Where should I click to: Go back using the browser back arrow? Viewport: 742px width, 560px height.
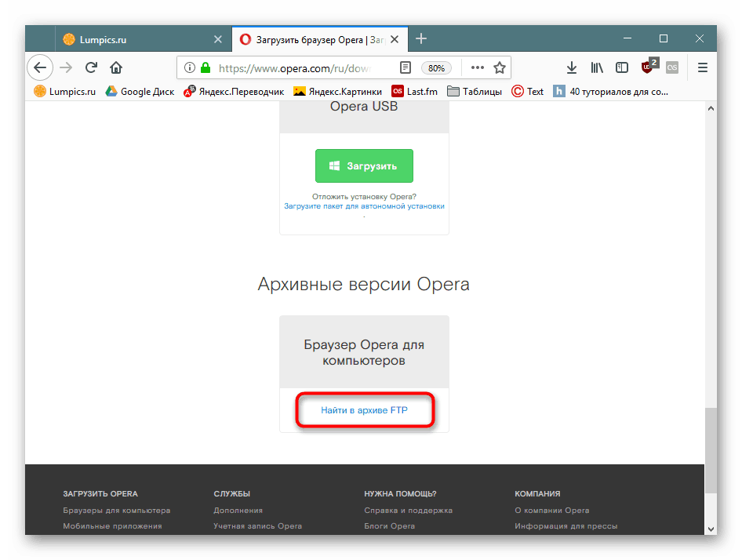[x=40, y=67]
